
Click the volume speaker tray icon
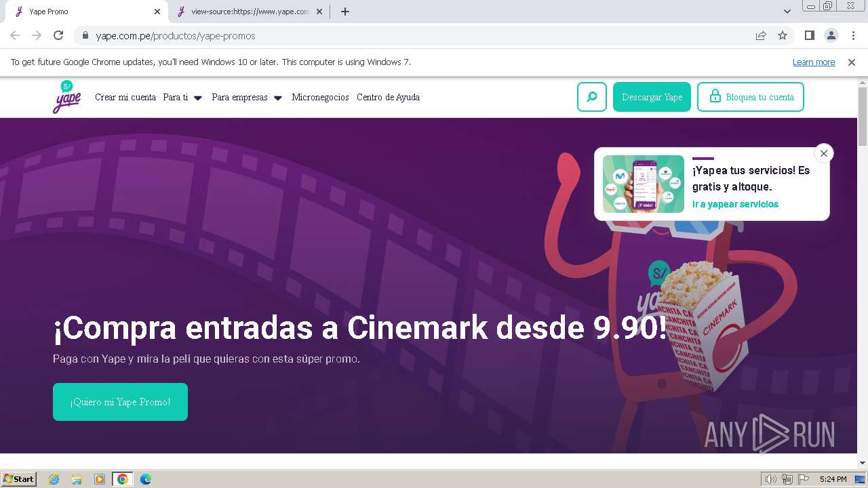click(x=771, y=479)
